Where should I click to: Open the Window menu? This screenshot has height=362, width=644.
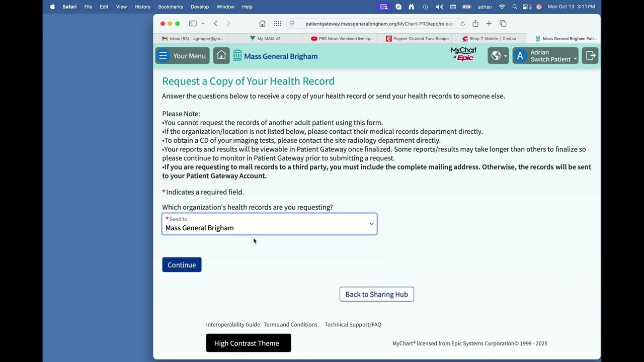[x=225, y=7]
